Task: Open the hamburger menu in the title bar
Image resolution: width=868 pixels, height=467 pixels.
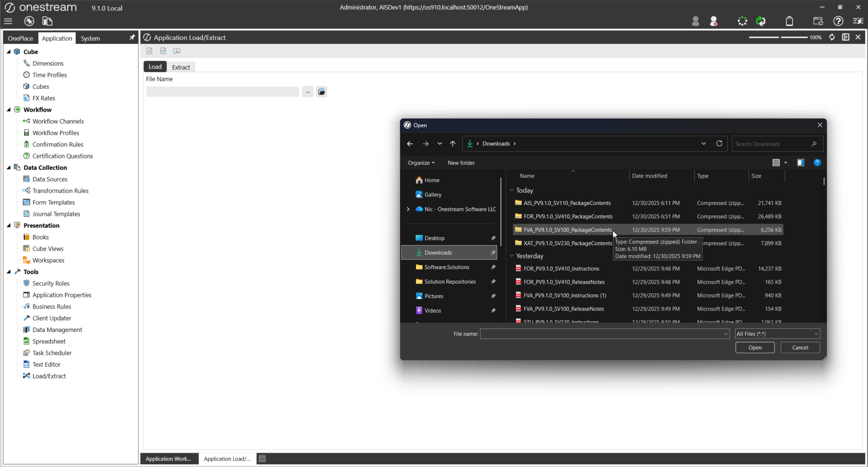Action: tap(8, 21)
